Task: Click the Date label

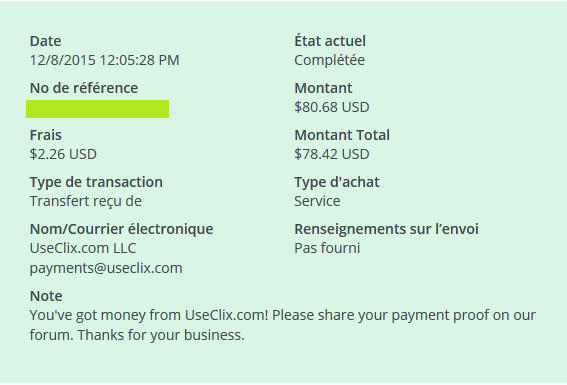Action: (45, 41)
